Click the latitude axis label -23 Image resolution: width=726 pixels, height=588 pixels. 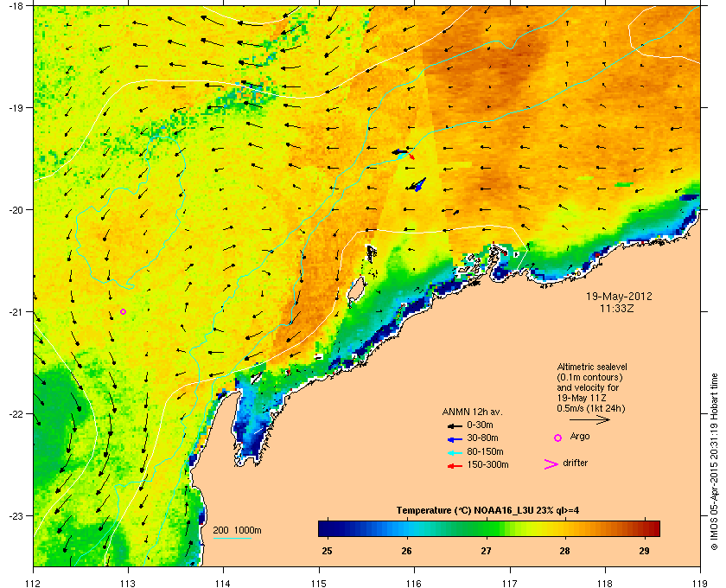(x=16, y=515)
